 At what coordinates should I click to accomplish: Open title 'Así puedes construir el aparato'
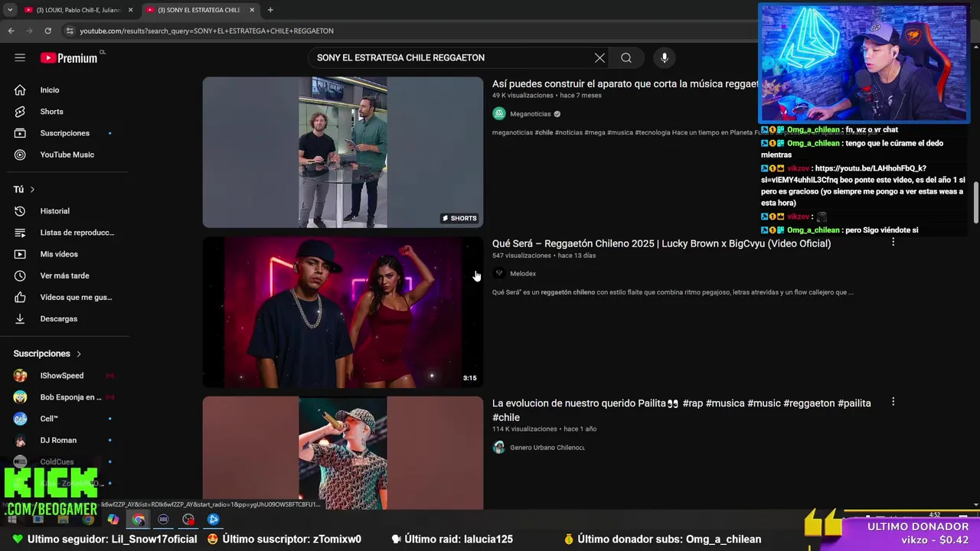pos(625,84)
